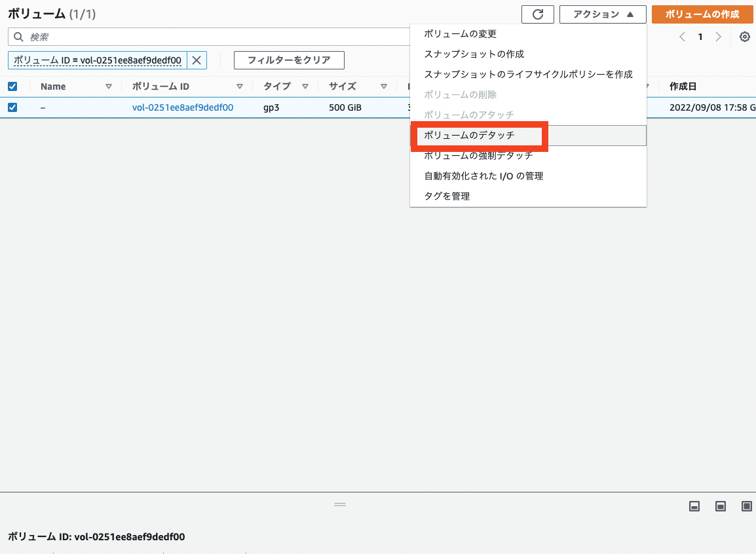Select ボリュームの変更 menu item
Image resolution: width=756 pixels, height=554 pixels.
pyautogui.click(x=528, y=33)
